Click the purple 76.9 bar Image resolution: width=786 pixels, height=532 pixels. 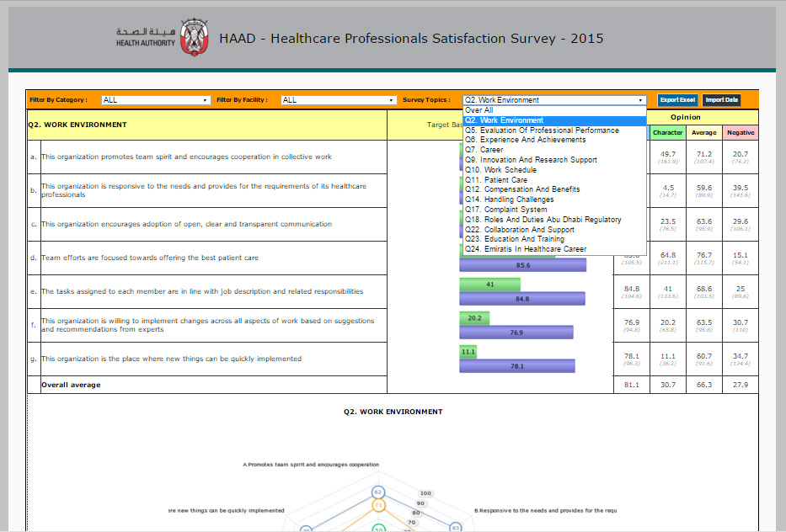516,332
